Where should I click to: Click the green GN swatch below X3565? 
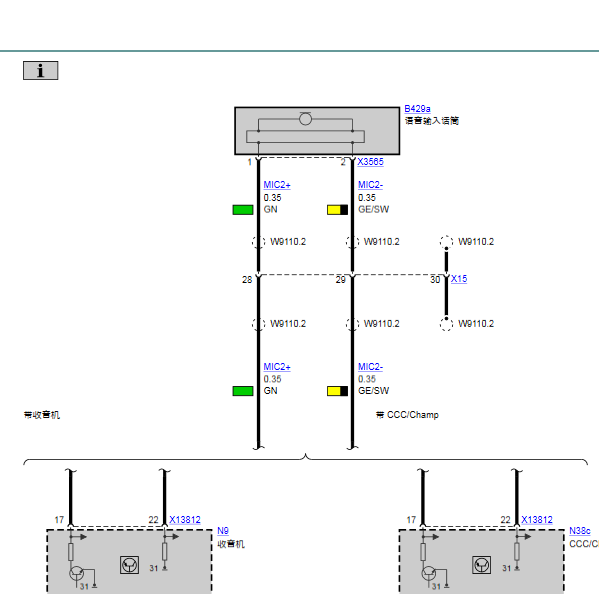(243, 210)
